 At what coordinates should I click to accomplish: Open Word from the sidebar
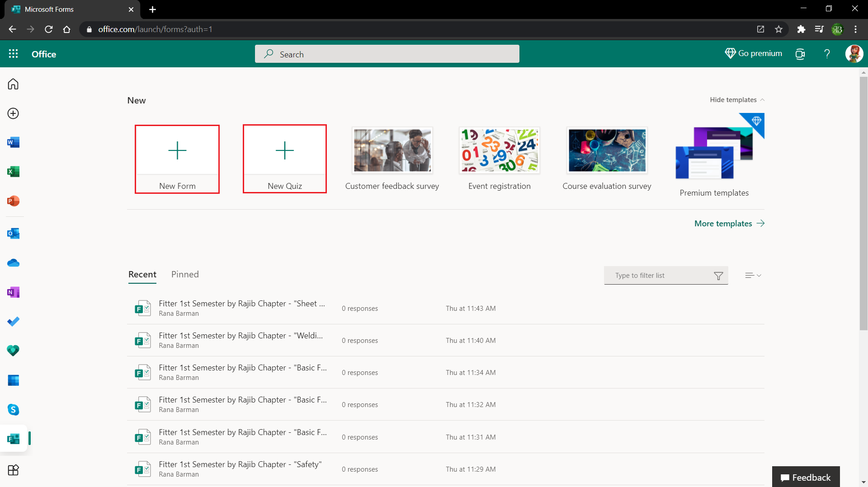[x=13, y=142]
